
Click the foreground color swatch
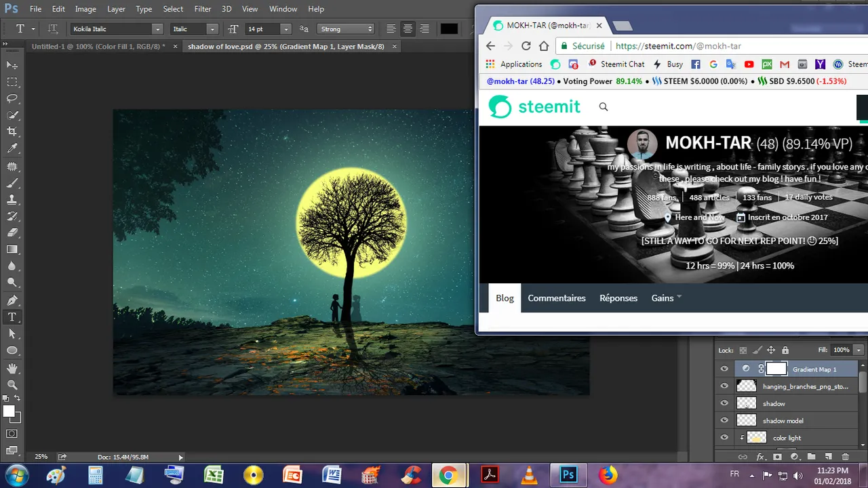click(x=9, y=411)
